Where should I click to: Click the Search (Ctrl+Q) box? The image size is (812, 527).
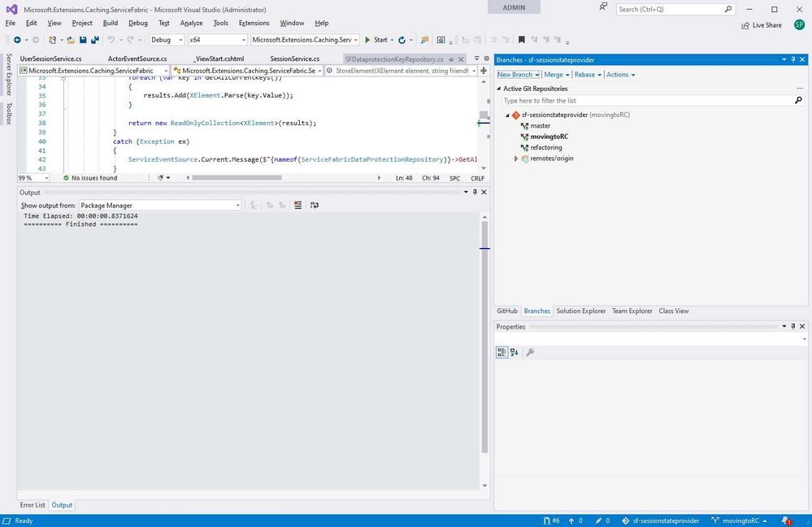675,9
